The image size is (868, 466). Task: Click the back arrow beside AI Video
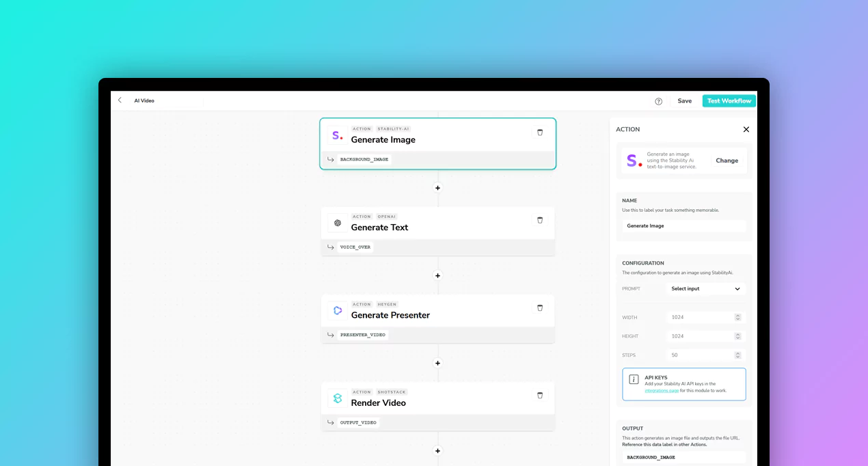tap(120, 100)
